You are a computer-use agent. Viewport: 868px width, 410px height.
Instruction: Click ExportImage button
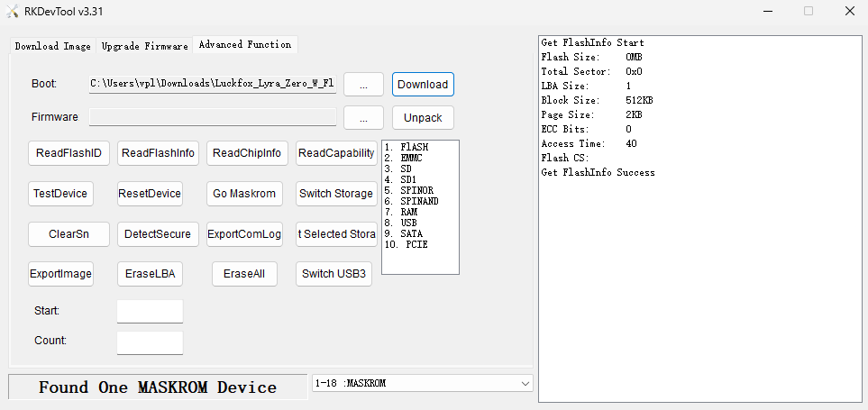[x=60, y=274]
